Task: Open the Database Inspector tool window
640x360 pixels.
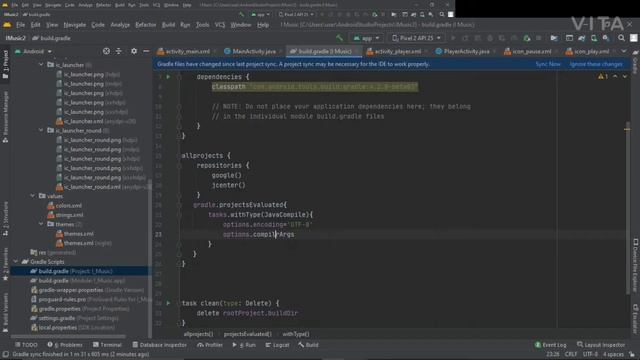Action: [x=159, y=345]
